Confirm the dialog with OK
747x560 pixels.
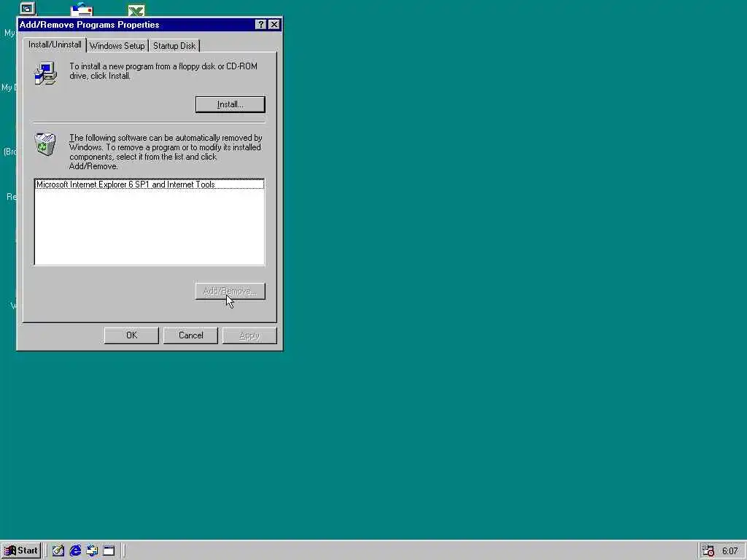[x=131, y=335]
